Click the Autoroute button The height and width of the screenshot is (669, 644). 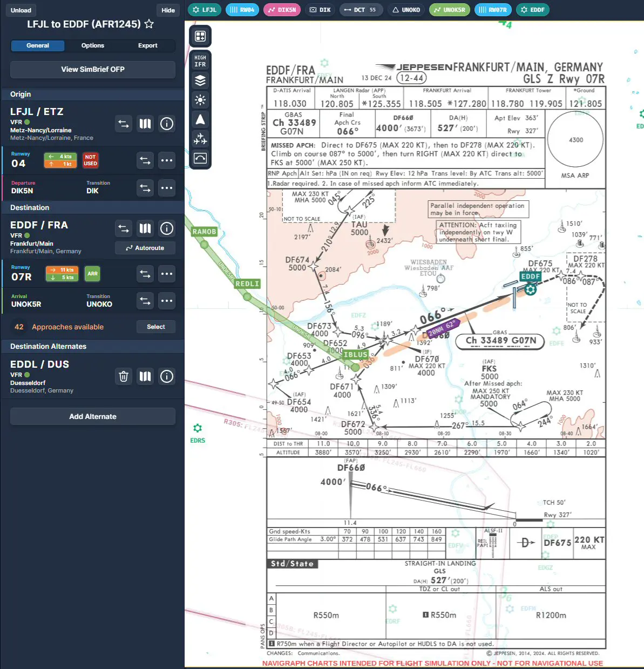[x=145, y=248]
